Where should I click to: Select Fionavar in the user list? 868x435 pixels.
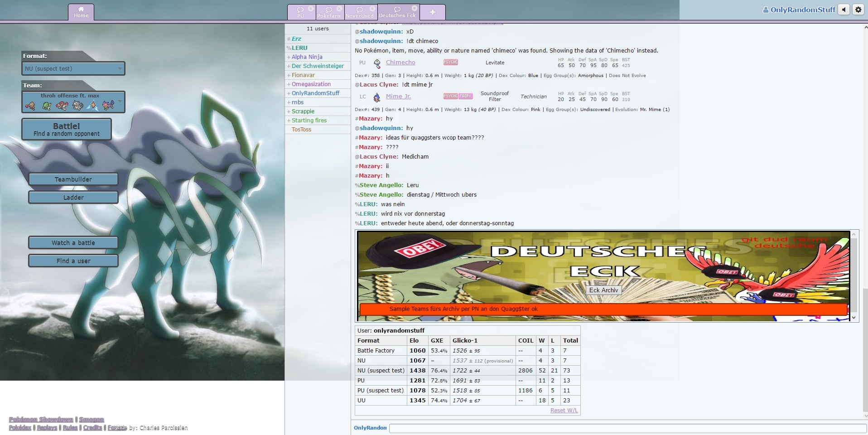tap(318, 75)
